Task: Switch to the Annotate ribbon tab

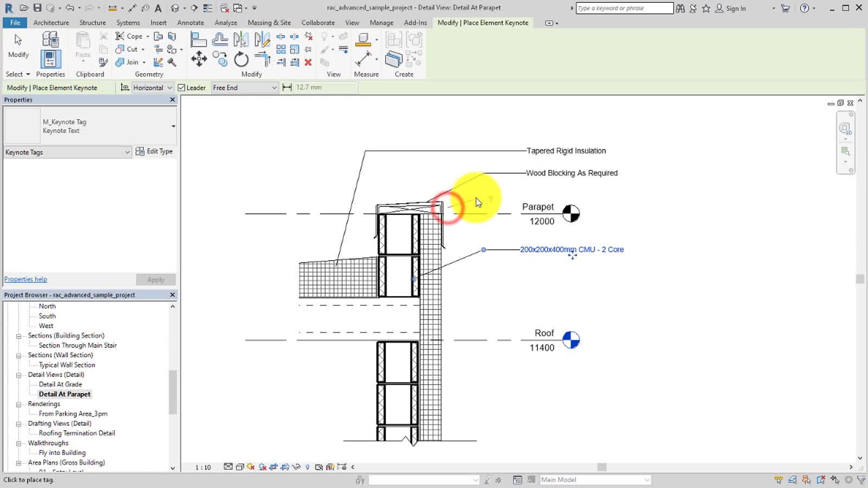Action: coord(190,23)
